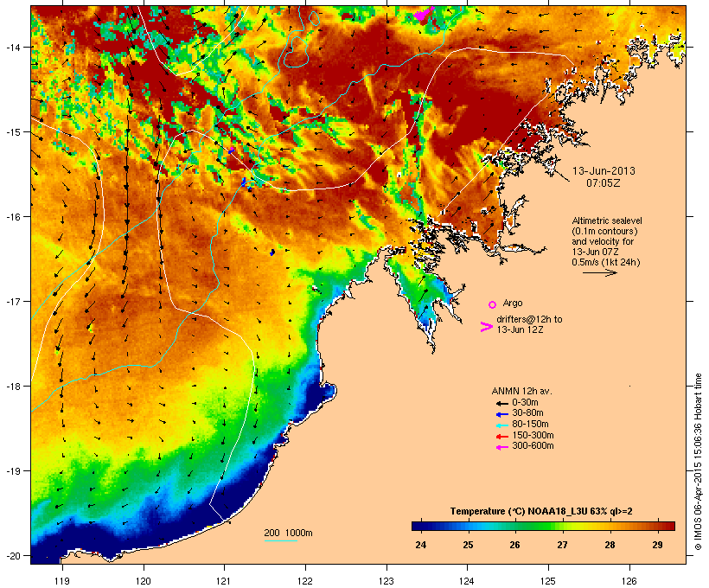Click the magenta marker at map top
The width and height of the screenshot is (709, 588).
click(x=424, y=14)
